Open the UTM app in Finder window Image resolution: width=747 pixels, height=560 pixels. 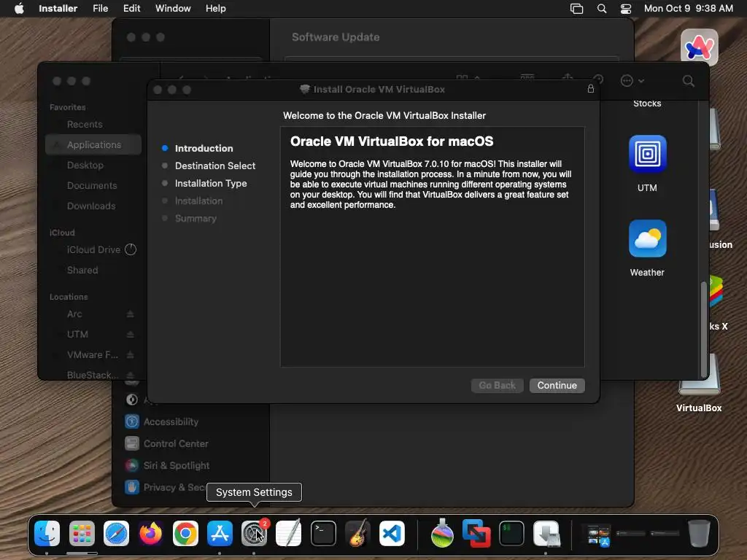(647, 155)
